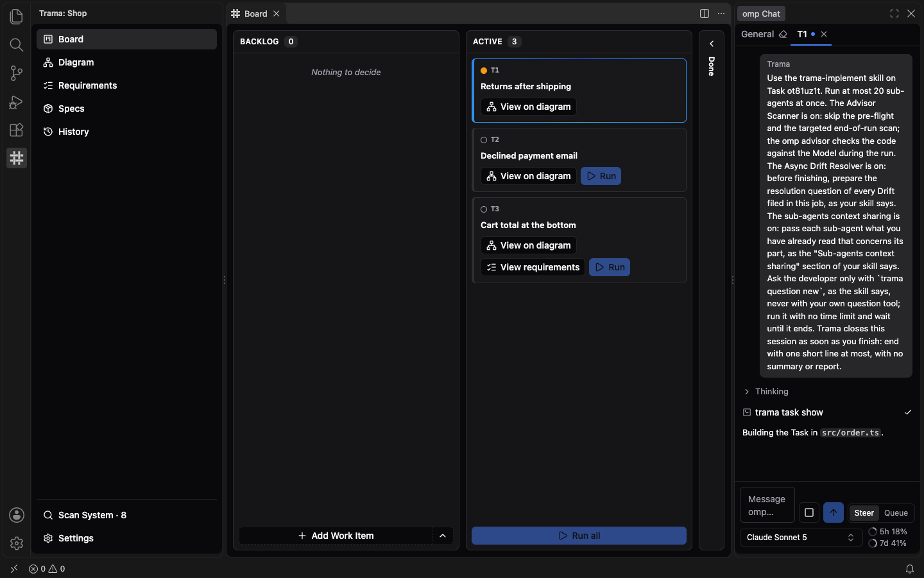View Returns after shipping on diagram

tap(529, 107)
